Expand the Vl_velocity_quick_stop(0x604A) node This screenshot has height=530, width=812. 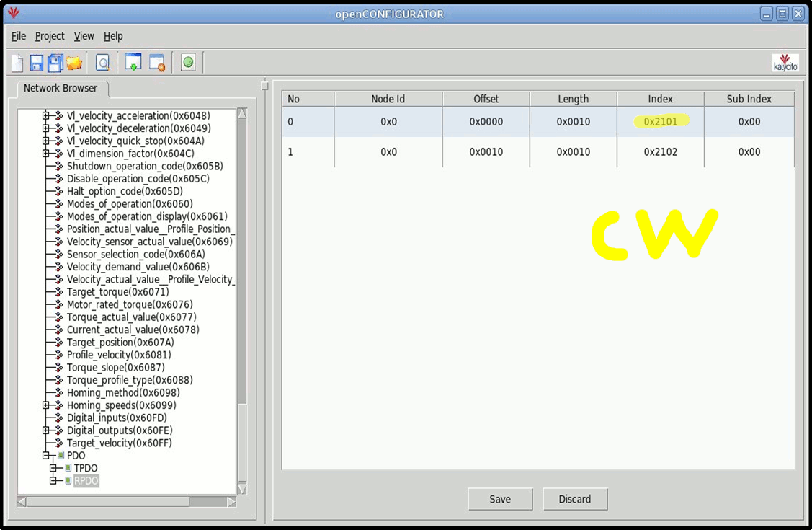click(45, 141)
